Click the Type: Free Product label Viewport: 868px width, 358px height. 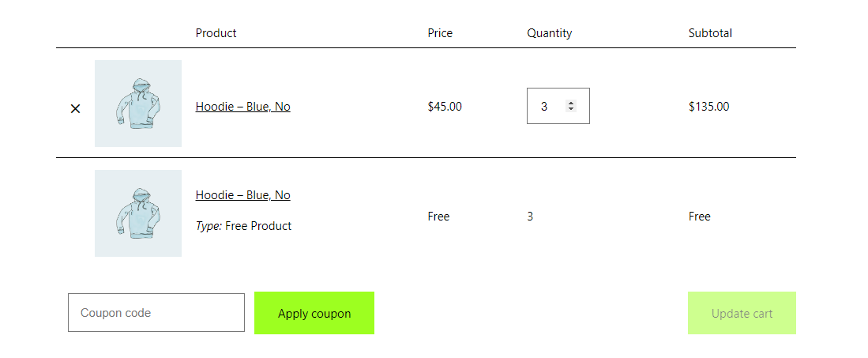(x=243, y=226)
